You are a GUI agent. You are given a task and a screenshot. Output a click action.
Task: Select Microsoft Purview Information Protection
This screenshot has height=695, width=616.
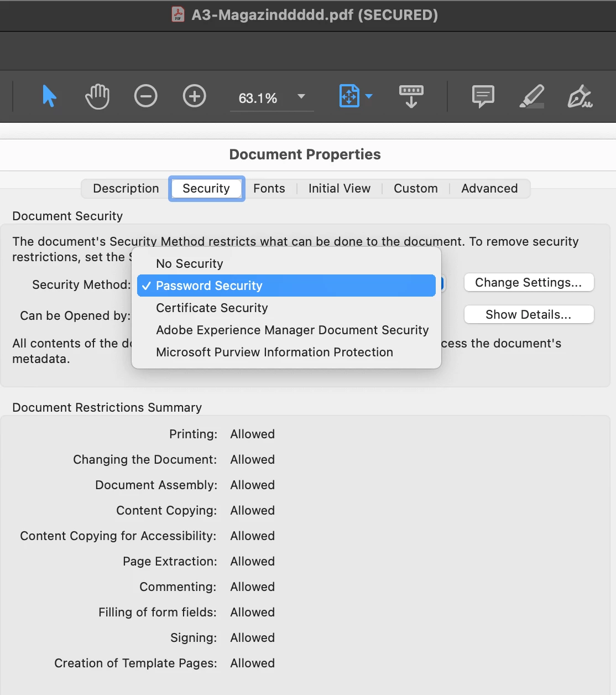(x=286, y=352)
